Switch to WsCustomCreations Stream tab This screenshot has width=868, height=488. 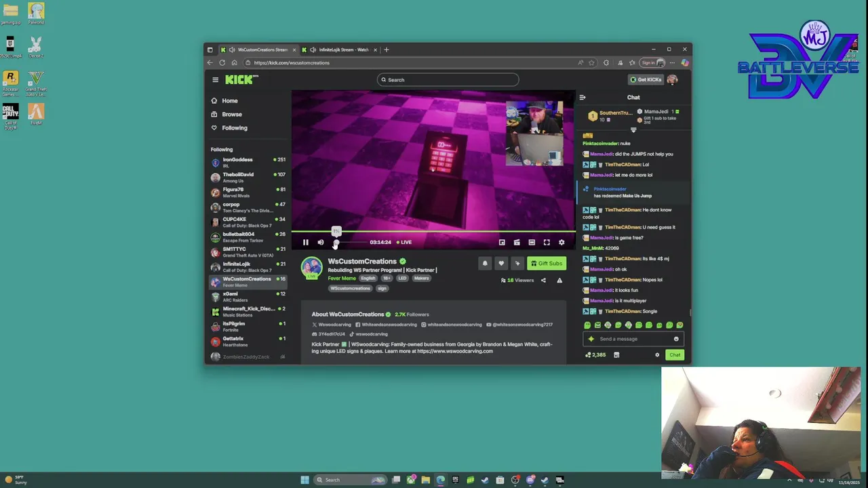point(258,49)
